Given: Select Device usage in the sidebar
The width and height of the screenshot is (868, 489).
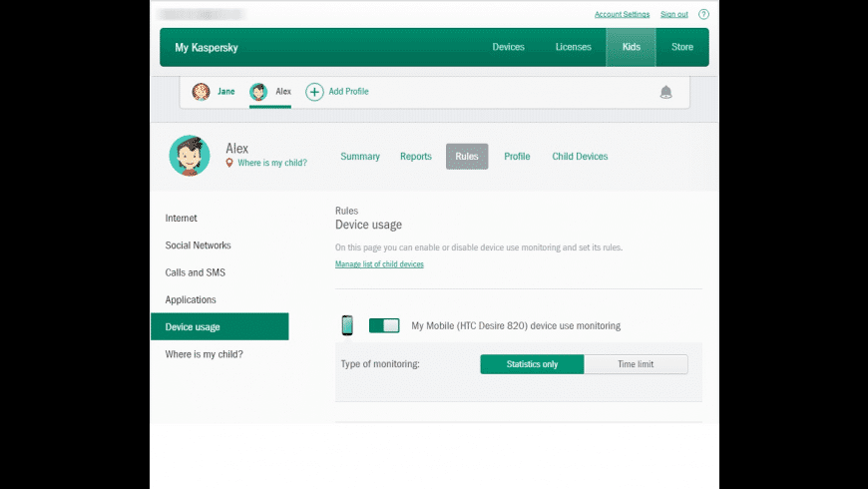Looking at the screenshot, I should tap(219, 326).
